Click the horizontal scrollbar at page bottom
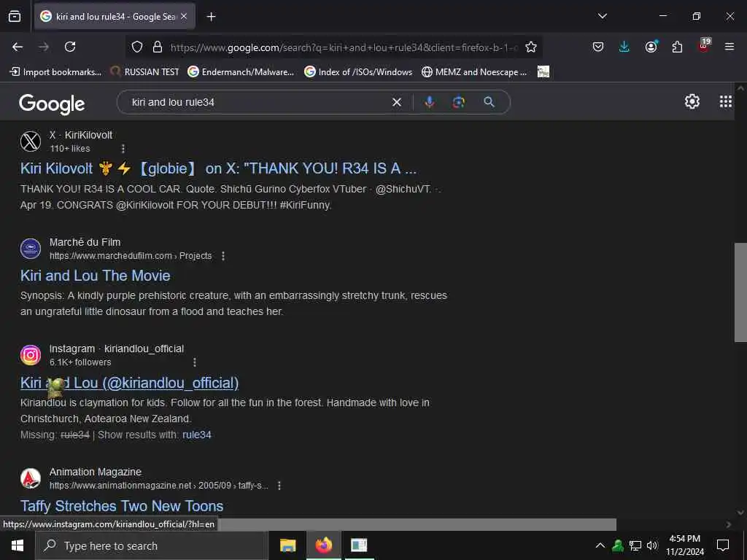747x560 pixels. point(417,524)
